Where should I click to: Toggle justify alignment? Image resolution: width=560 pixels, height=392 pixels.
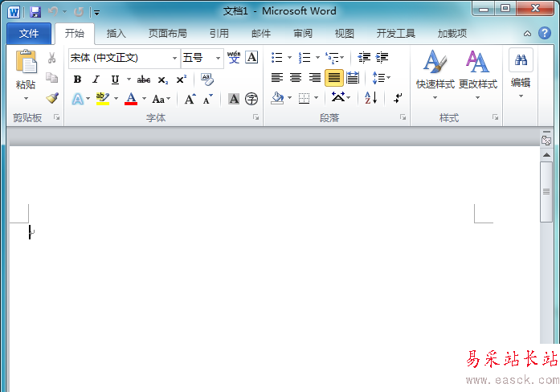334,77
